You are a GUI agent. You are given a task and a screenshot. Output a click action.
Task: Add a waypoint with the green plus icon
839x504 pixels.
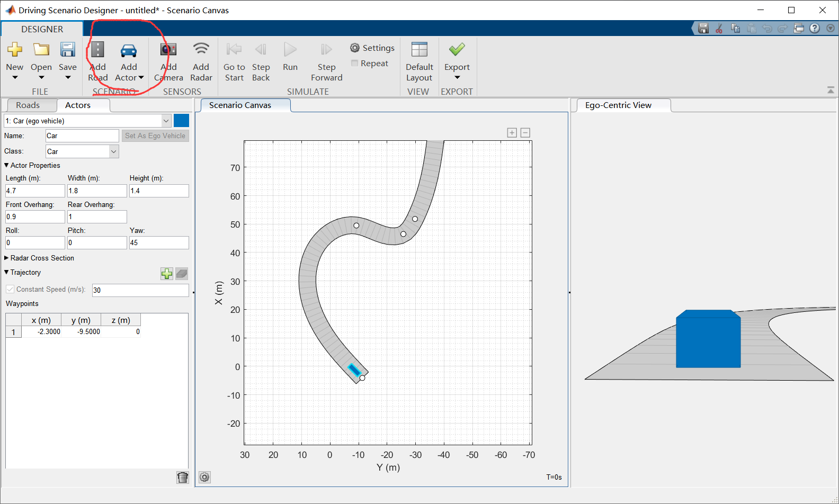coord(167,274)
